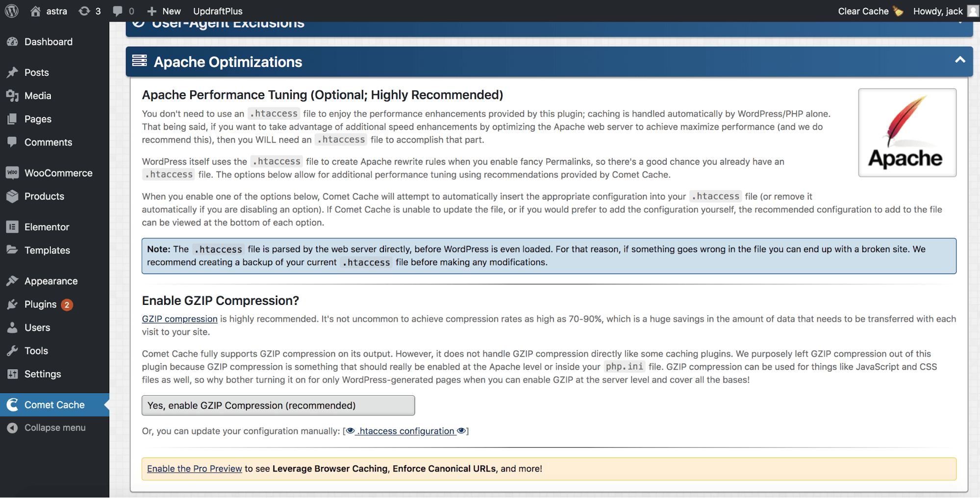Screen dimensions: 980x498
Task: Click the jack user avatar
Action: (x=973, y=11)
